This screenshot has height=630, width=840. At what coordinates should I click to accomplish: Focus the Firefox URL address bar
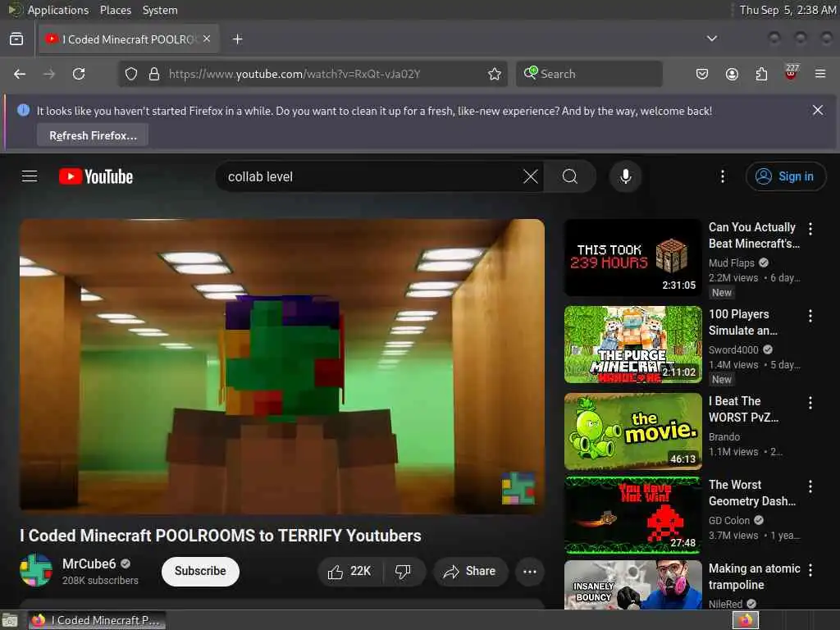(x=313, y=74)
